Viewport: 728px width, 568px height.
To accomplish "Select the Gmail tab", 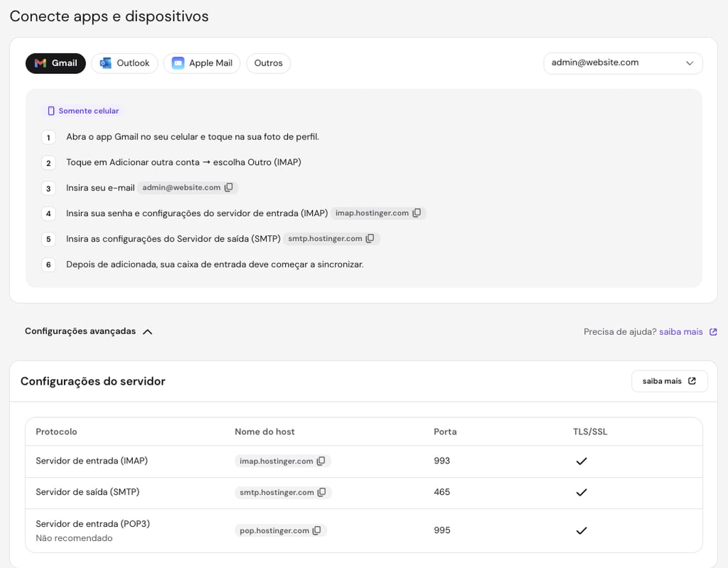I will [x=55, y=63].
